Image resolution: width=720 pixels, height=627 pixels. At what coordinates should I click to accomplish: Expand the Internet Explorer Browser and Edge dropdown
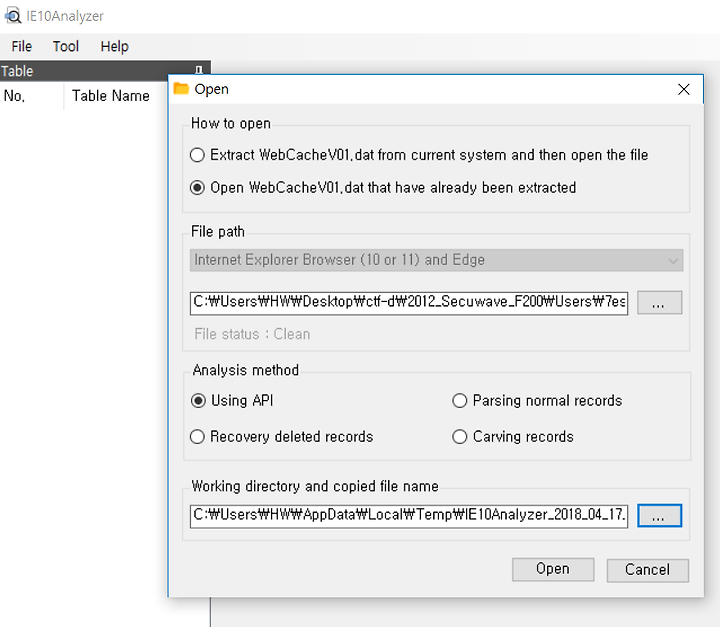tap(436, 260)
